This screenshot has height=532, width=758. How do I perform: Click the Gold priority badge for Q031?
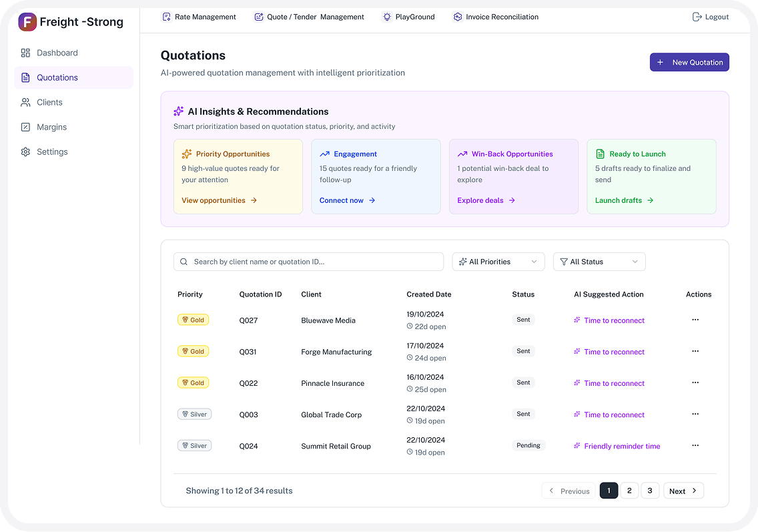pos(193,351)
